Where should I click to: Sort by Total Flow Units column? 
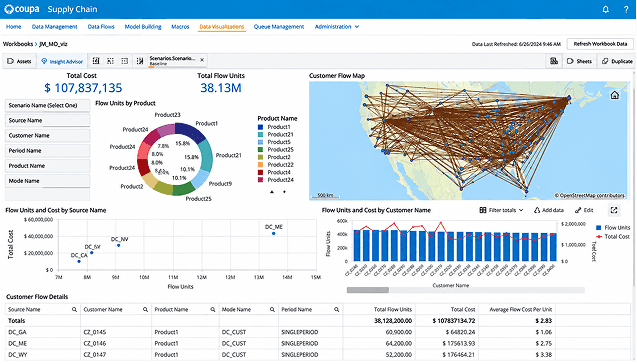click(x=393, y=310)
